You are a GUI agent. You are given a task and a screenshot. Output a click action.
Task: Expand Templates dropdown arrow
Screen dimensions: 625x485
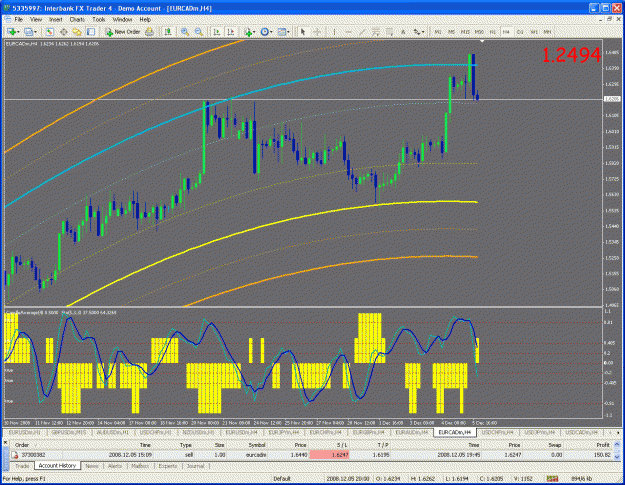pos(289,32)
